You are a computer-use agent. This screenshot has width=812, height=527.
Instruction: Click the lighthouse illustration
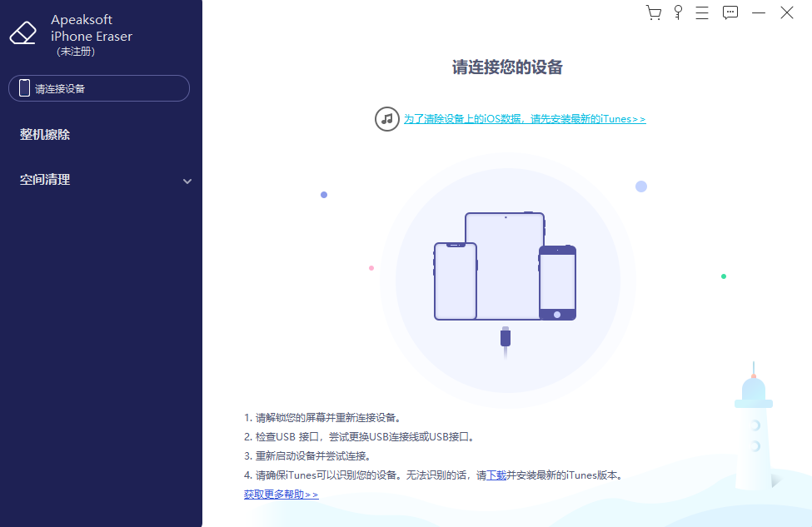753,433
